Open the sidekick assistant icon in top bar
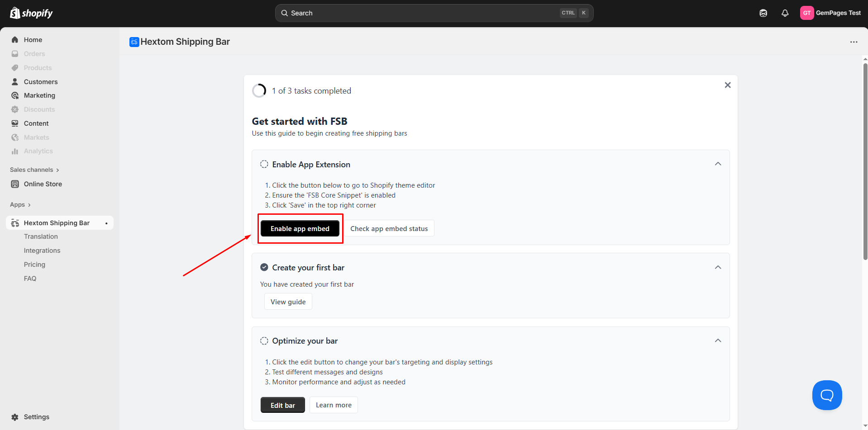 [x=763, y=13]
